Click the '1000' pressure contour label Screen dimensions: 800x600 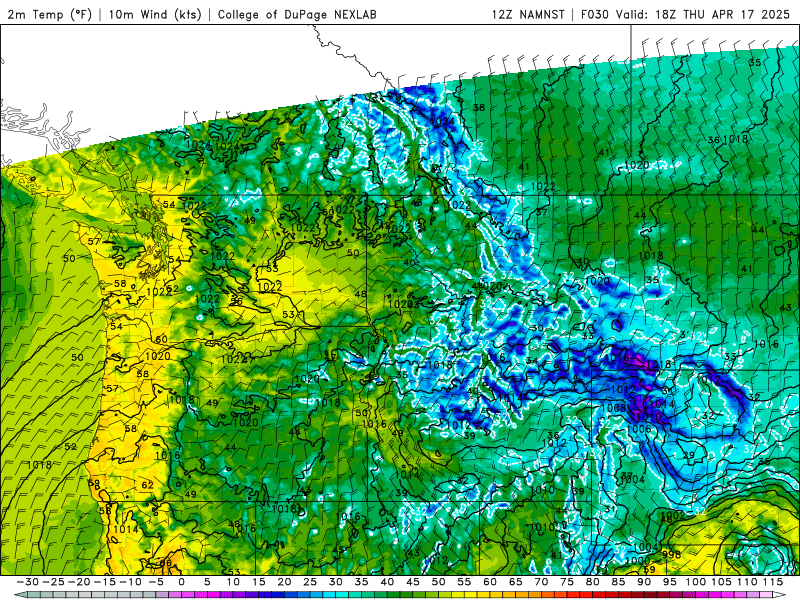(637, 560)
